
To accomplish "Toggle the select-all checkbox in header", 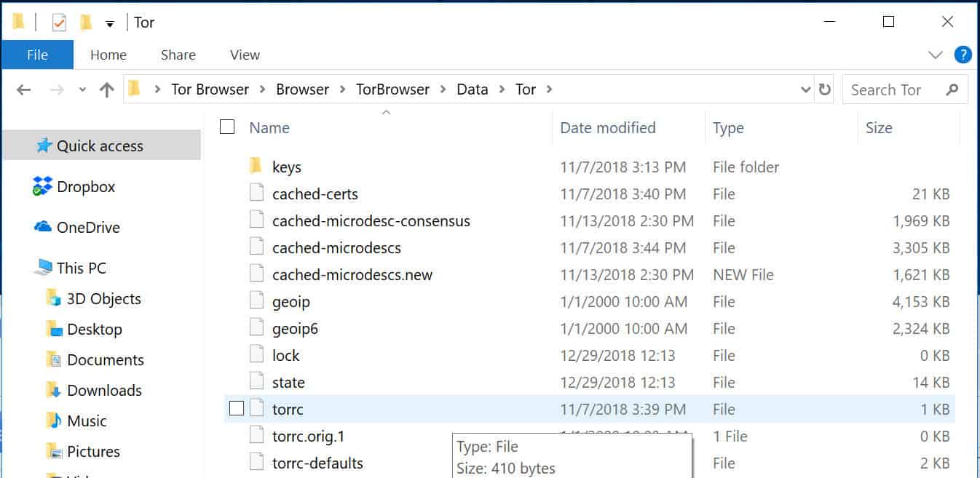I will pos(227,127).
